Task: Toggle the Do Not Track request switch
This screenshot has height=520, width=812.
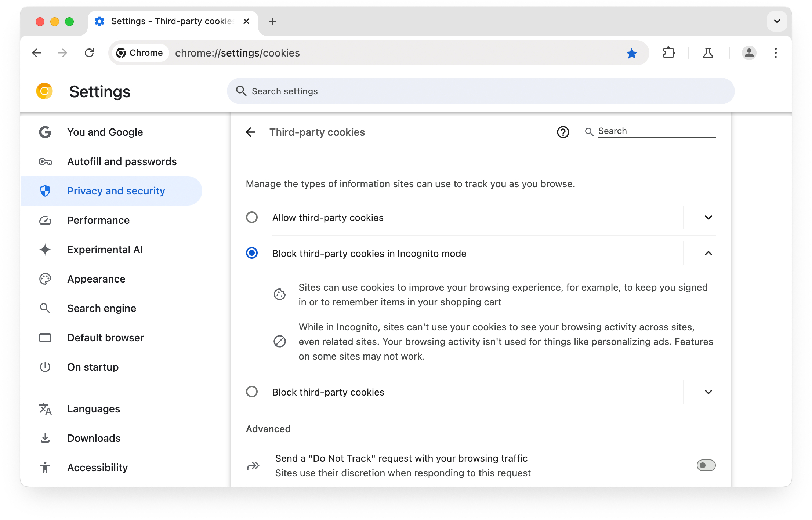Action: click(x=705, y=466)
